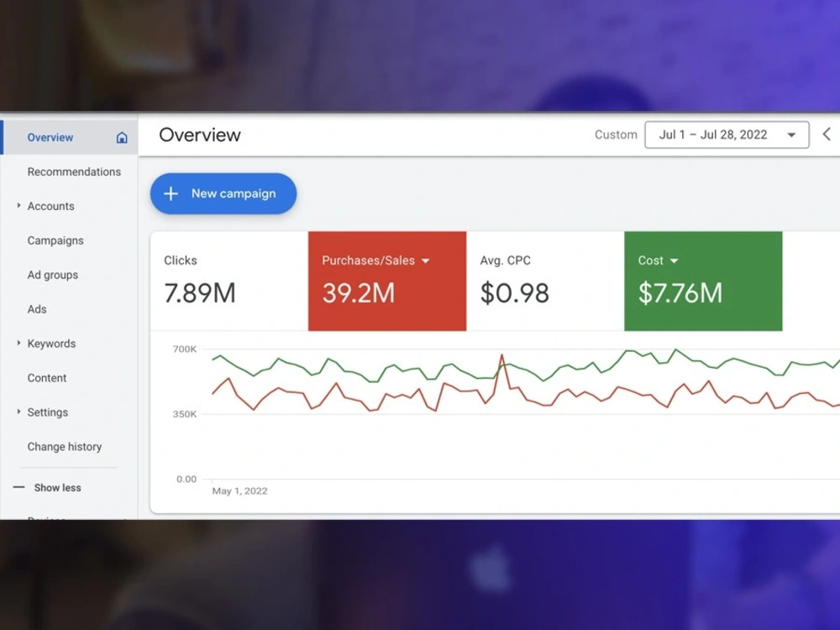Image resolution: width=840 pixels, height=630 pixels.
Task: Select the Clicks metric card
Action: pos(229,281)
